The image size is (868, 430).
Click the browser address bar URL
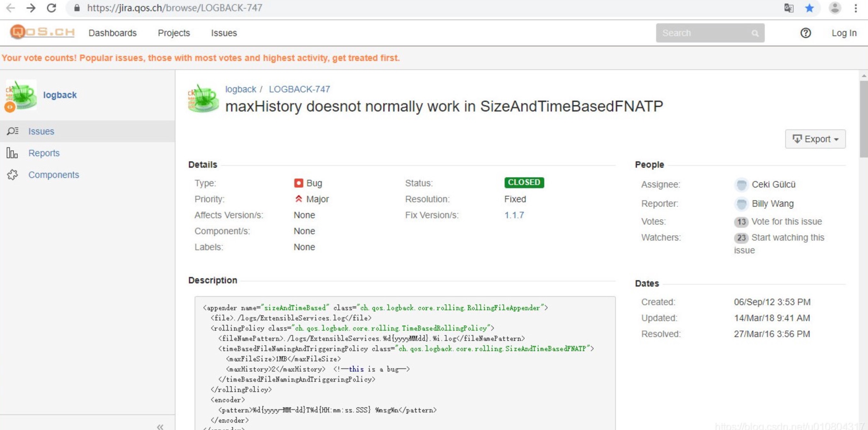tap(174, 8)
